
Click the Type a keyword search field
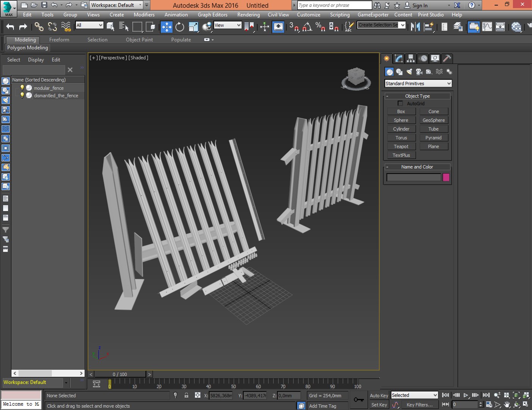[334, 5]
